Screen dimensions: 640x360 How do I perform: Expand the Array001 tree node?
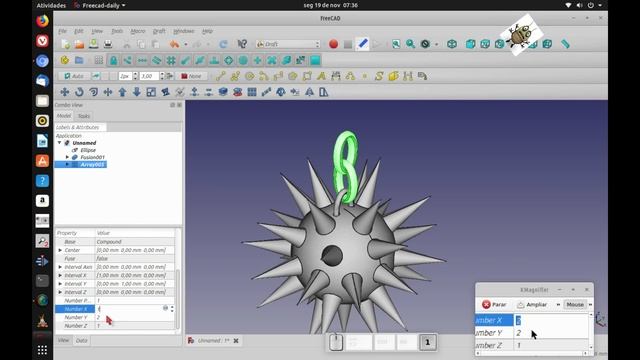(67, 164)
